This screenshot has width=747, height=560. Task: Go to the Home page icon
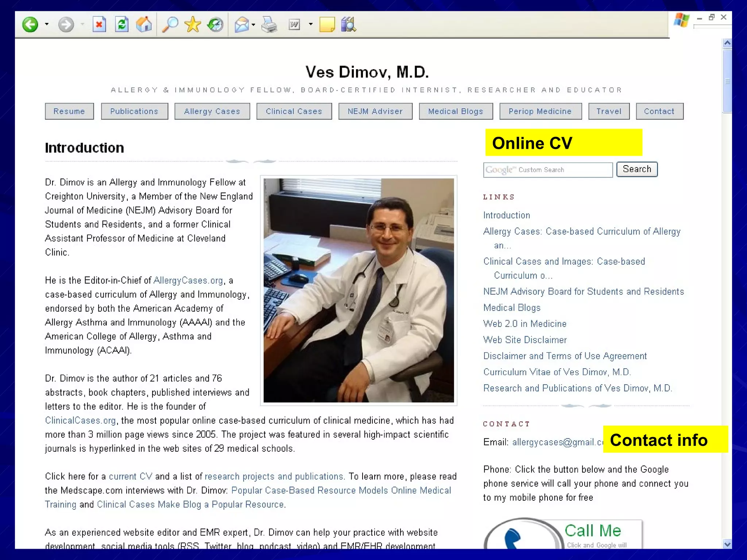pos(144,24)
